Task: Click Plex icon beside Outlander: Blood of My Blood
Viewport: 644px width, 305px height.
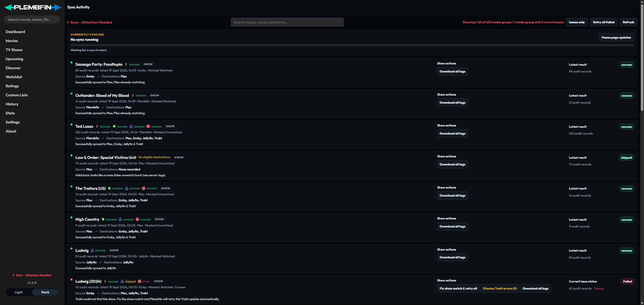Action: 132,96
